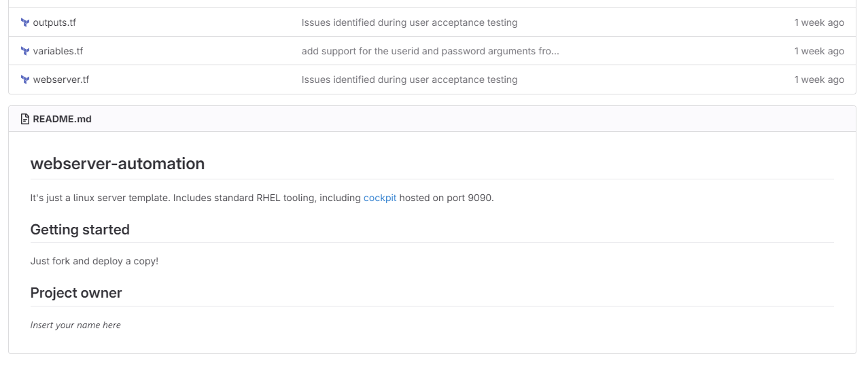
Task: Click the Project owner heading
Action: 76,293
